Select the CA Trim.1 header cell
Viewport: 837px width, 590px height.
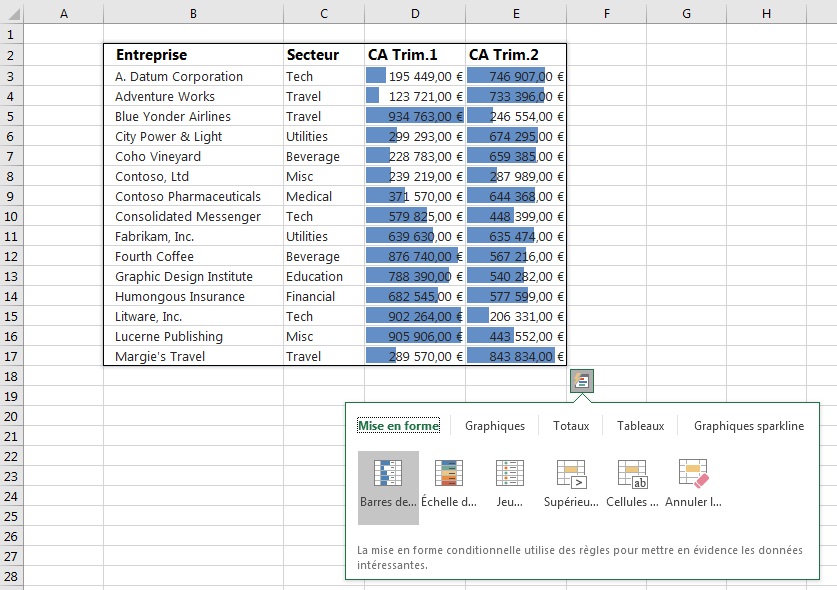(x=415, y=55)
